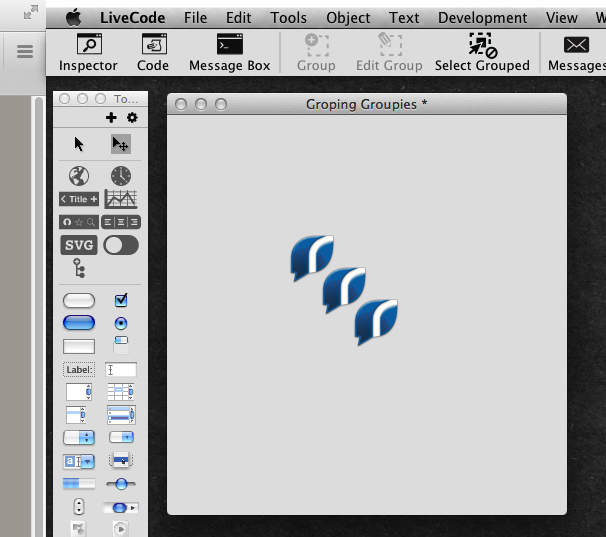This screenshot has height=537, width=606.
Task: Select the text entry field control
Action: coord(121,370)
